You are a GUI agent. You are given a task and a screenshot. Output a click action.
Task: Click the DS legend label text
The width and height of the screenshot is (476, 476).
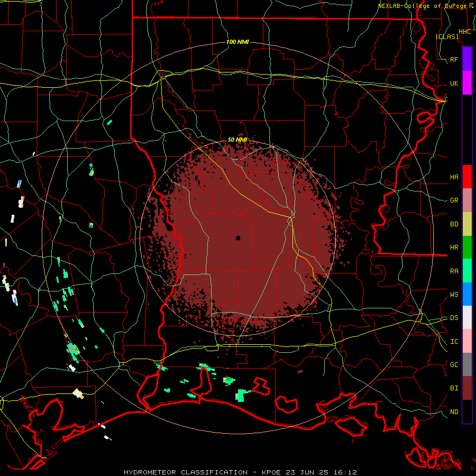(x=454, y=318)
